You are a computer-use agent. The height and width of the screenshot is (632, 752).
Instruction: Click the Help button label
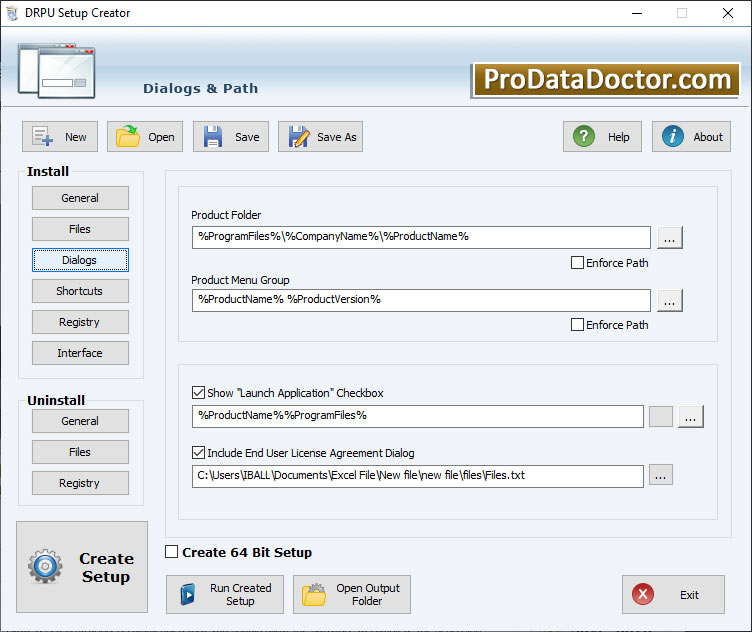(x=619, y=137)
